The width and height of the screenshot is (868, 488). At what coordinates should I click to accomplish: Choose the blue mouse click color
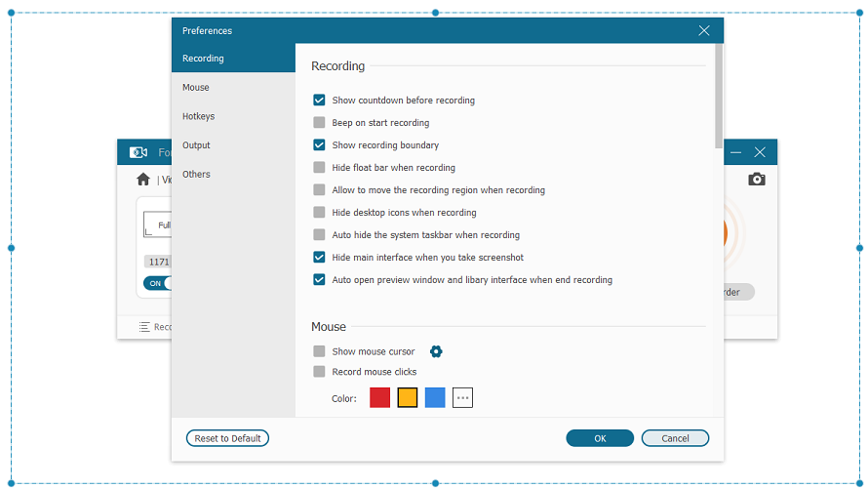pos(435,397)
